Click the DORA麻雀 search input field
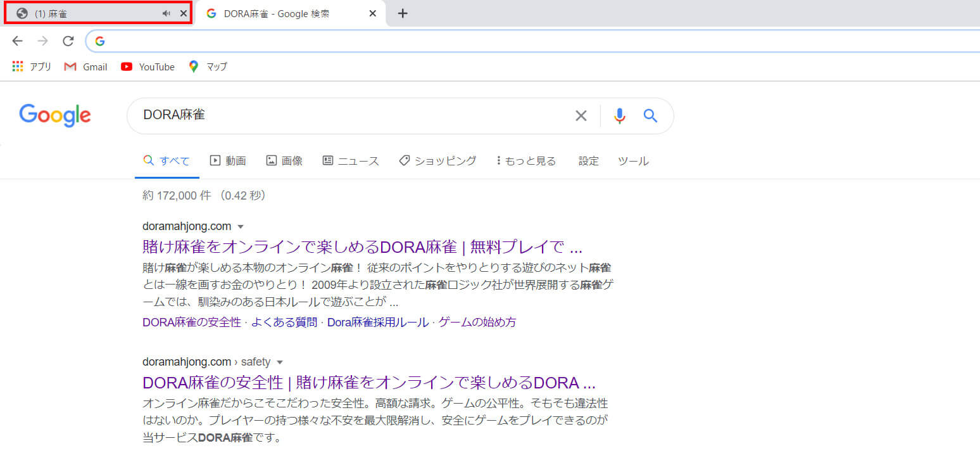 click(348, 115)
